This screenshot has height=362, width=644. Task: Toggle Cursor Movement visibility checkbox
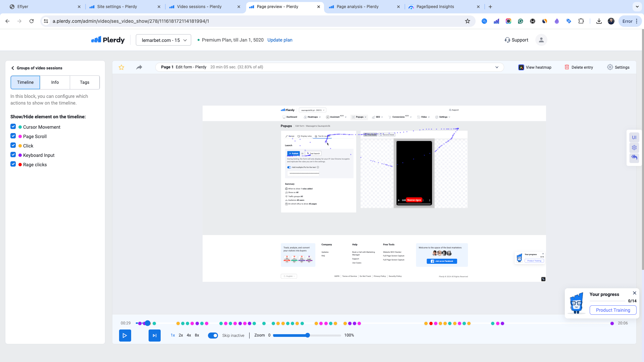(x=13, y=126)
